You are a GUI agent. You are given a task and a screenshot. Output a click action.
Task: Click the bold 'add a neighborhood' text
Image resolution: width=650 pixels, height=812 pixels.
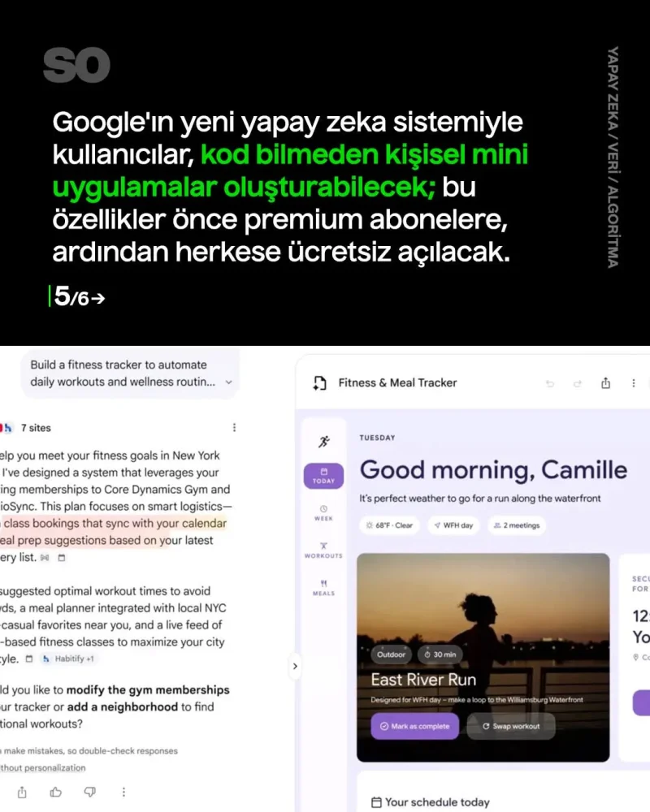click(x=121, y=707)
